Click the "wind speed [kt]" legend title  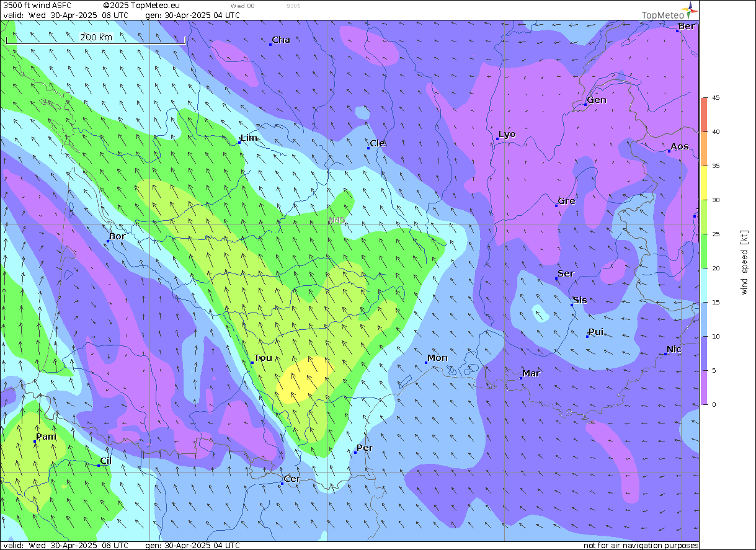pyautogui.click(x=744, y=262)
